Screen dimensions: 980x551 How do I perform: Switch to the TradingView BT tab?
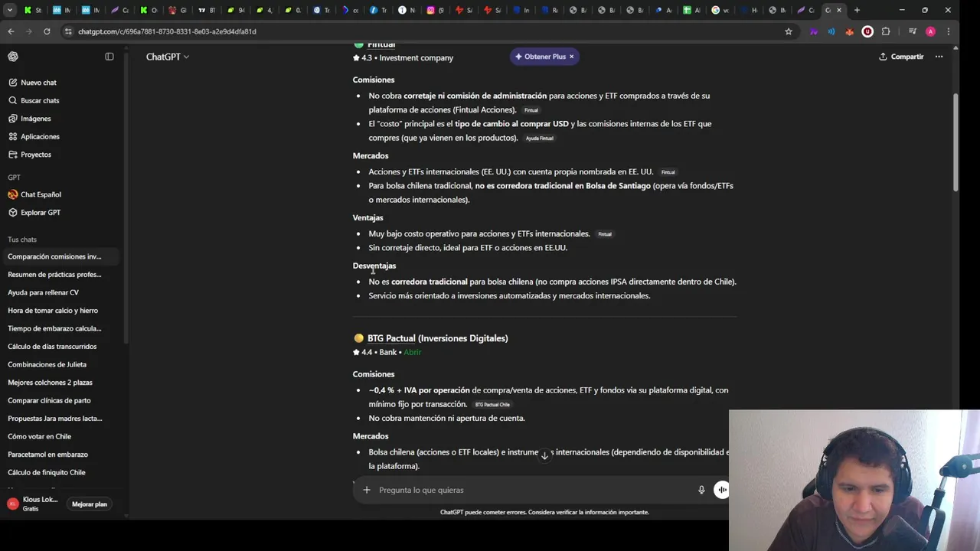pyautogui.click(x=205, y=10)
